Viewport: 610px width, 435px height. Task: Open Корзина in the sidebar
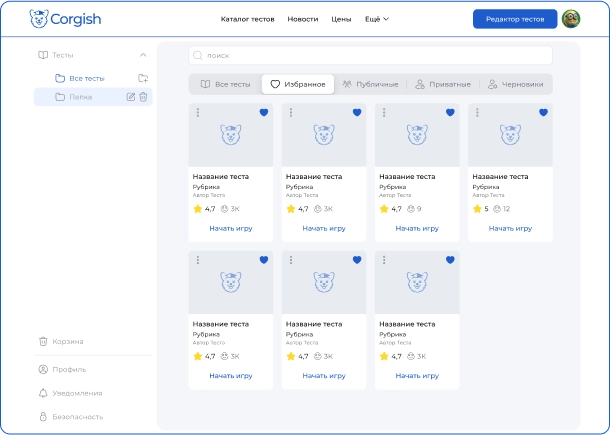coord(61,341)
